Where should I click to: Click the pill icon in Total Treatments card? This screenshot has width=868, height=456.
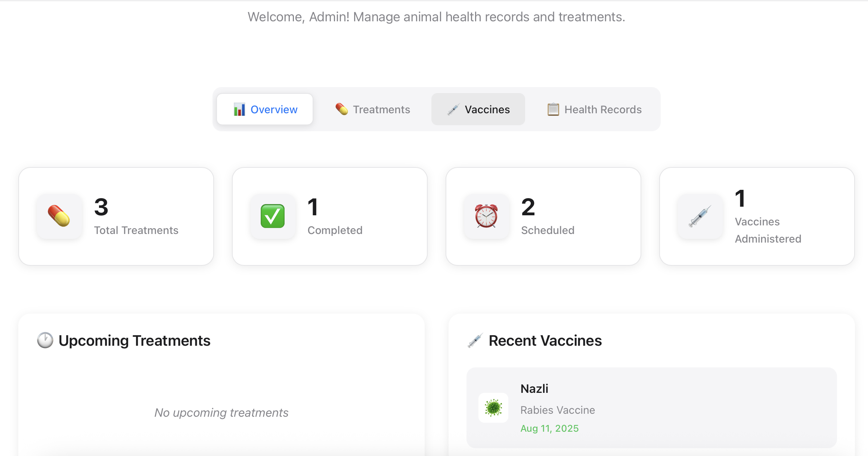tap(59, 217)
